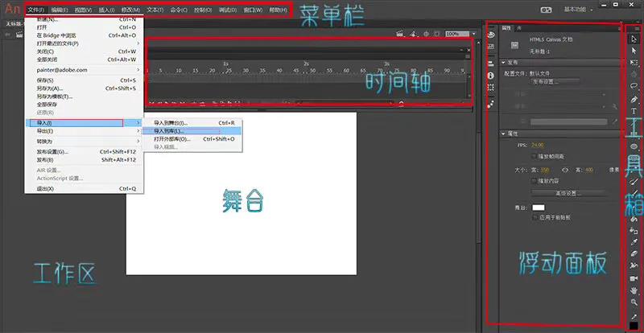Collapse the 属性 section triangle
The image size is (644, 333).
coord(503,134)
